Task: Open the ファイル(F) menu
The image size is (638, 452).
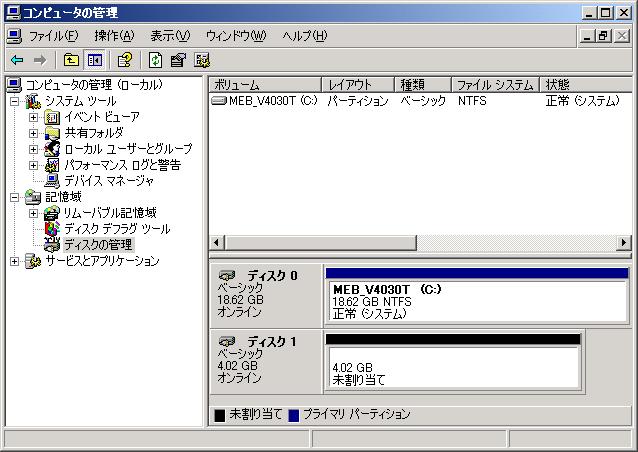Action: [x=53, y=36]
